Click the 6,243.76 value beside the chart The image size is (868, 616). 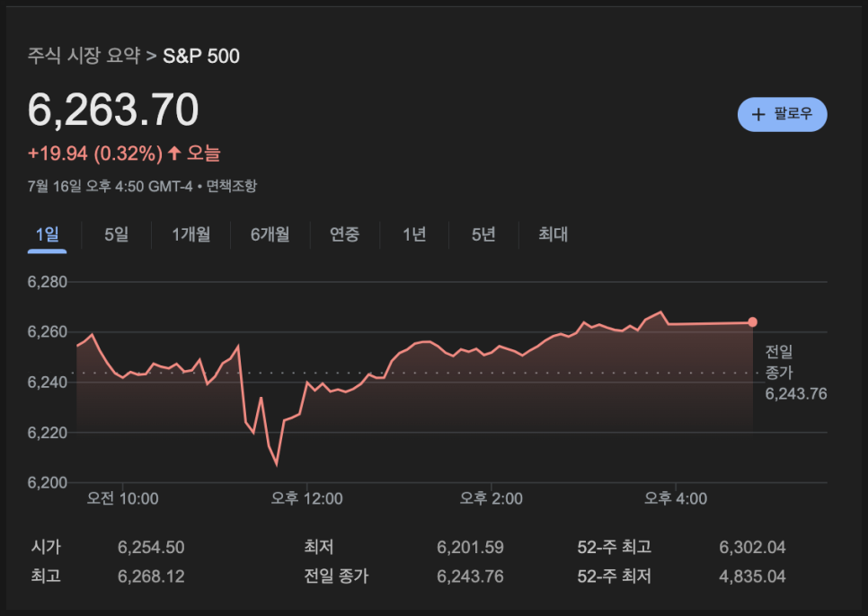[796, 393]
